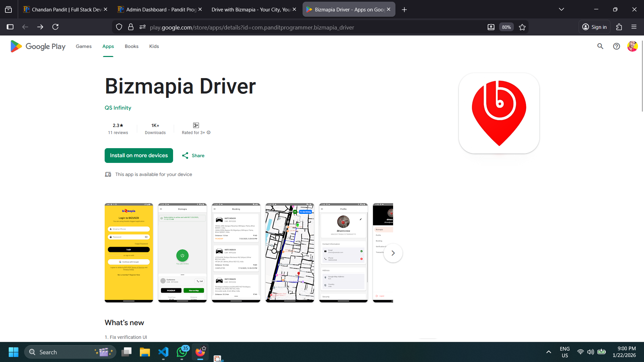This screenshot has height=362, width=644.
Task: Switch to the Apps tab
Action: (108, 46)
